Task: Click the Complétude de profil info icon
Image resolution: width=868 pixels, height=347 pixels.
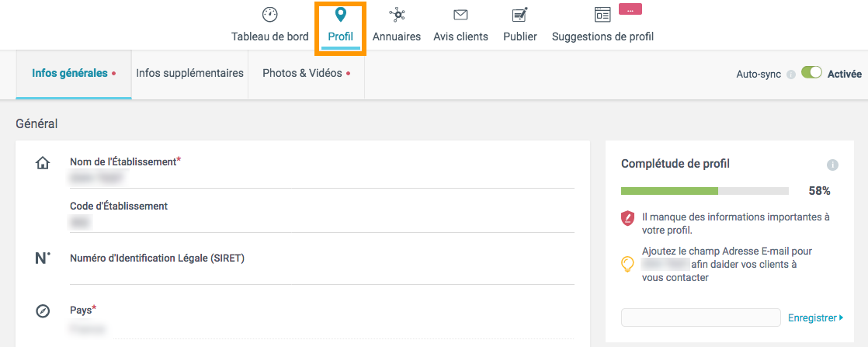Action: [x=832, y=165]
